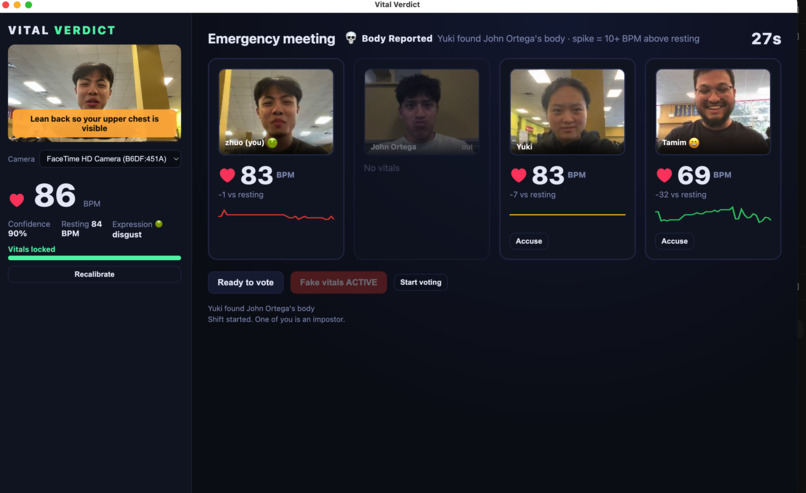806x493 pixels.
Task: Accuse Tamim
Action: 674,241
